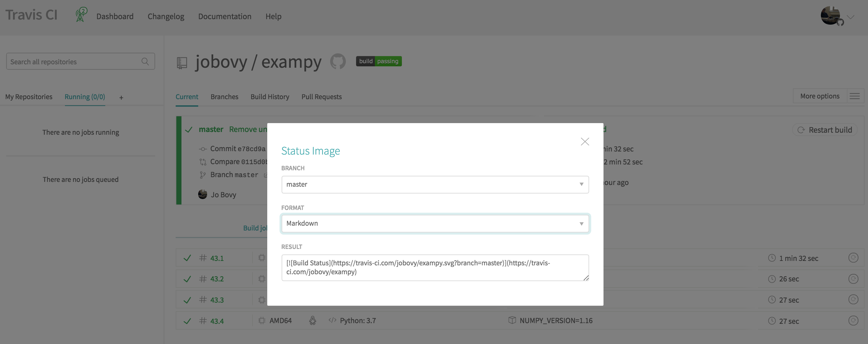Click the user avatar in the header

830,16
